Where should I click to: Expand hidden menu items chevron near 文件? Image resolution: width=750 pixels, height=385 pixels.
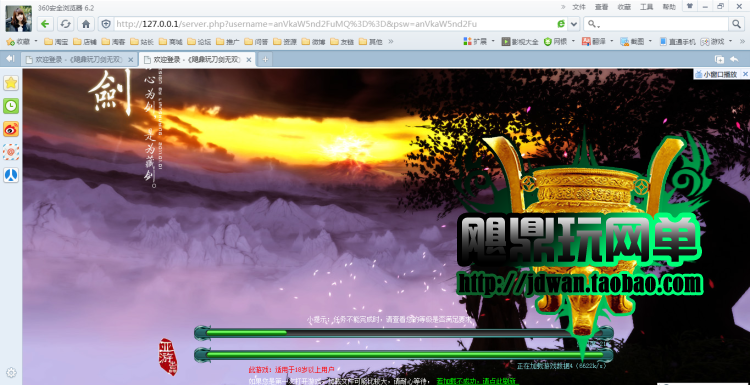(x=563, y=7)
